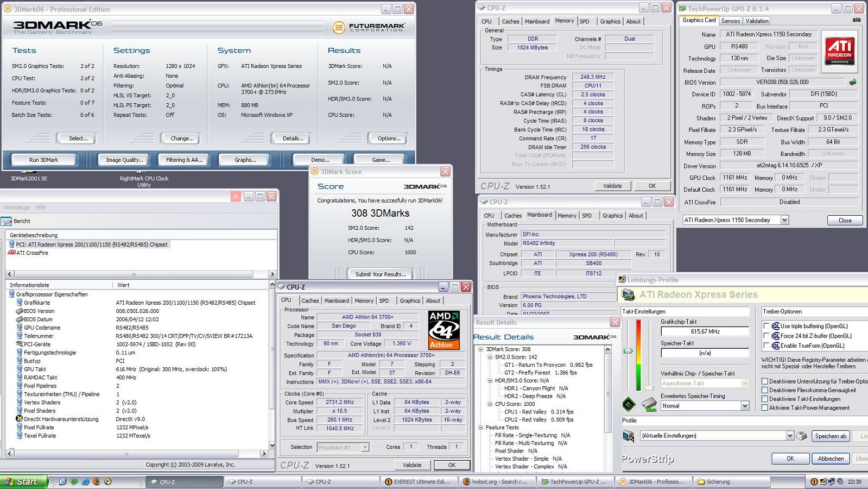This screenshot has height=489, width=868.
Task: Enable Force 24 bit Z-buffer (OpenGL)
Action: pos(766,336)
